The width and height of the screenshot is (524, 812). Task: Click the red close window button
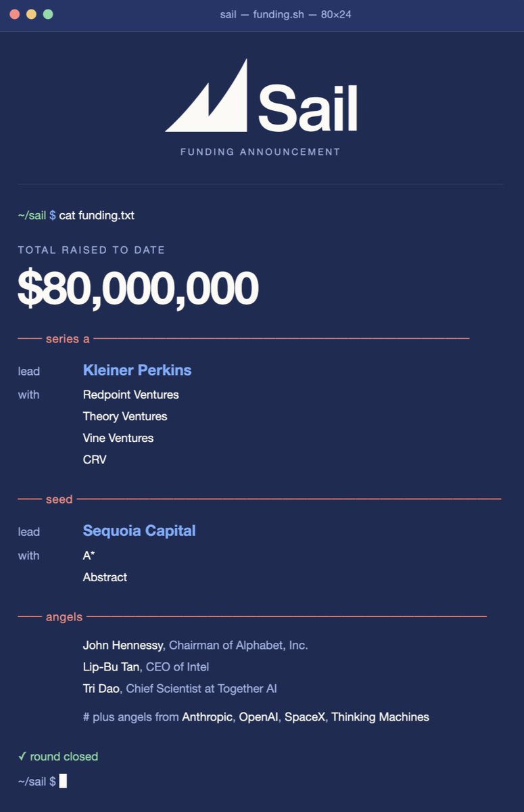[14, 14]
